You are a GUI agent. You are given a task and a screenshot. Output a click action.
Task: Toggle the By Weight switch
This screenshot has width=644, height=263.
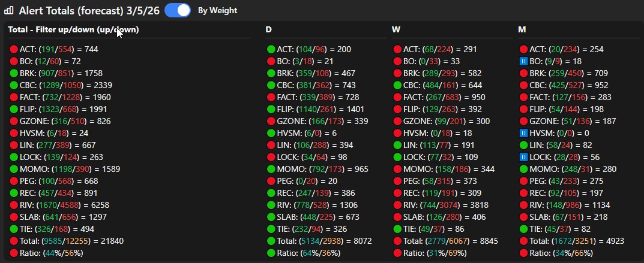[178, 10]
